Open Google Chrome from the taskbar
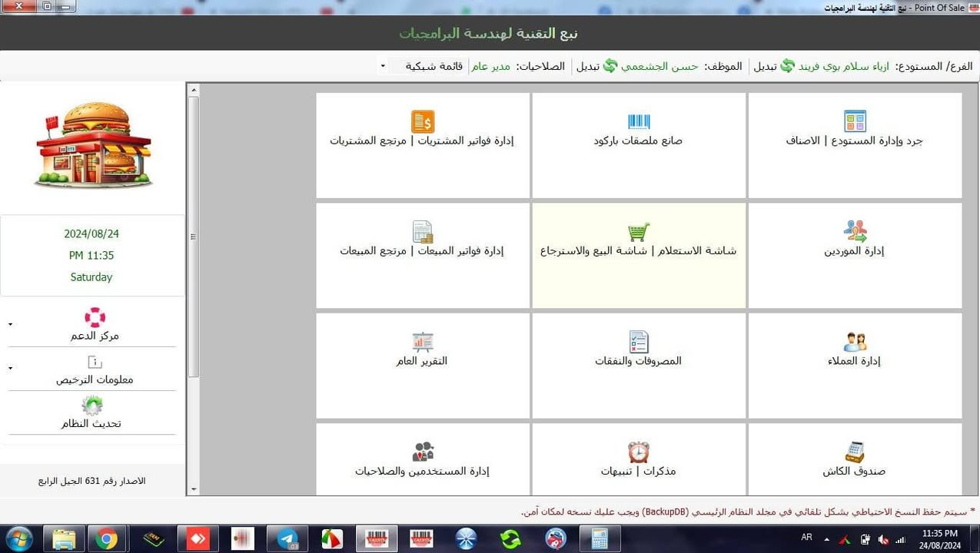The width and height of the screenshot is (980, 553). tap(106, 539)
